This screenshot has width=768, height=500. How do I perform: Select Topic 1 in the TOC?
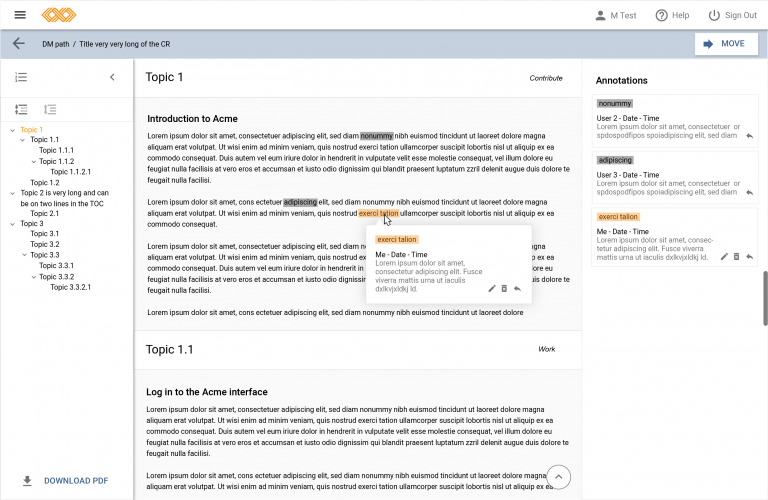[x=31, y=130]
